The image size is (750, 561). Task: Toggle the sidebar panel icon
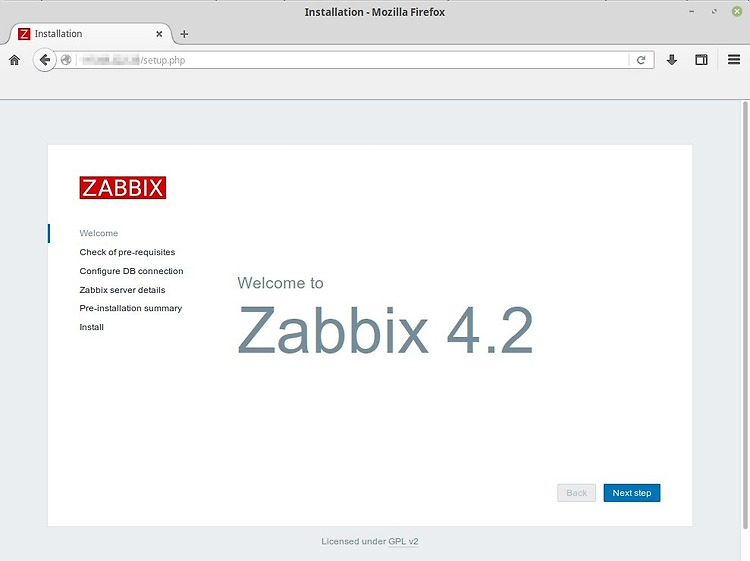click(701, 60)
